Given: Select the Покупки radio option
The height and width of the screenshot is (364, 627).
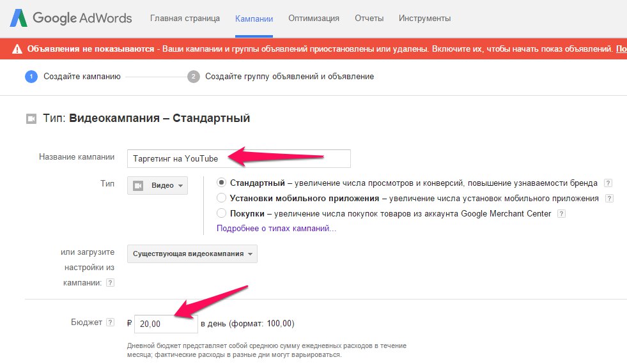Looking at the screenshot, I should point(221,213).
